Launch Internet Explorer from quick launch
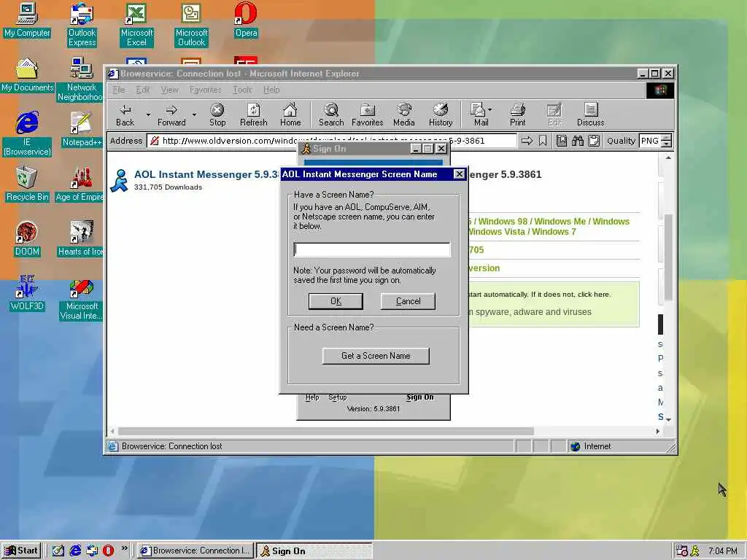Screen dimensions: 747x560 75,551
